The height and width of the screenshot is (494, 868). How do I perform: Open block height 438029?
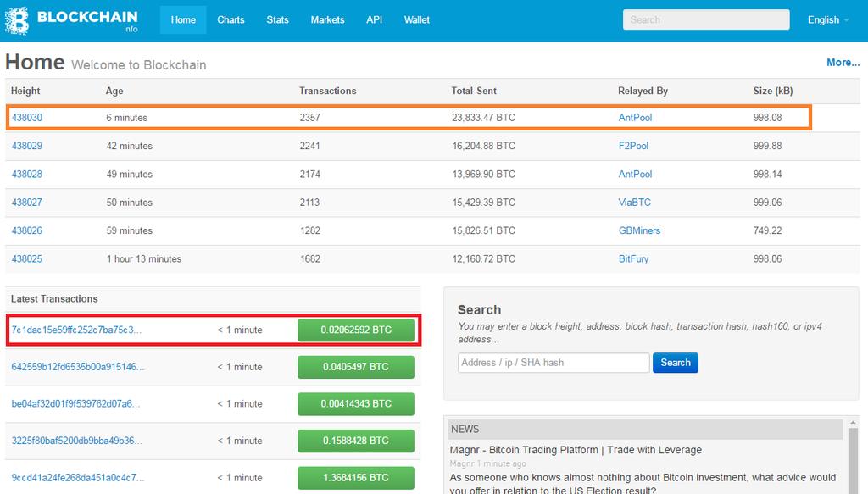coord(27,146)
